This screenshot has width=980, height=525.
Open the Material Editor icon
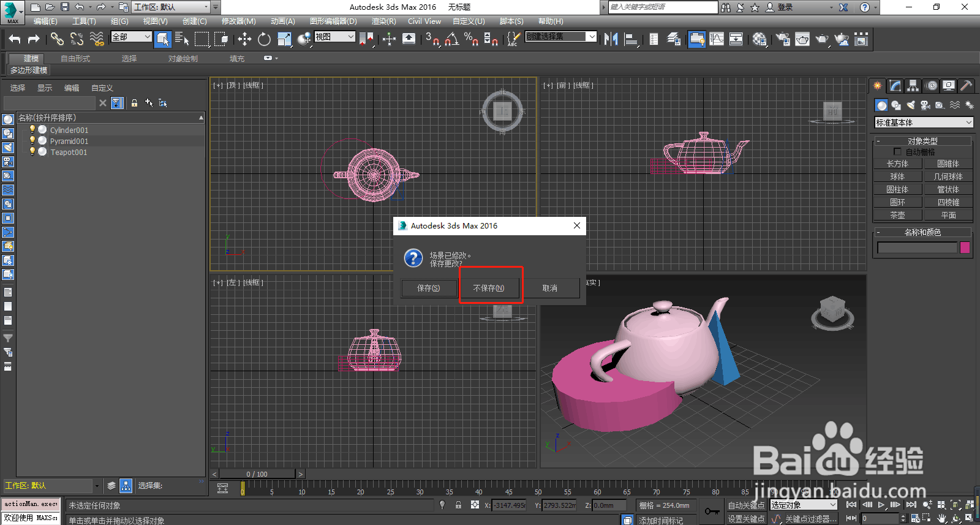coord(759,39)
